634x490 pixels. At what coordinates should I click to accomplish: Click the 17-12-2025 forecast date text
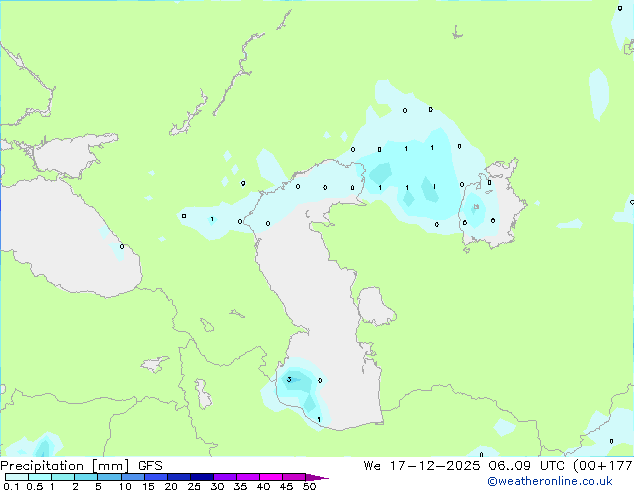click(435, 466)
